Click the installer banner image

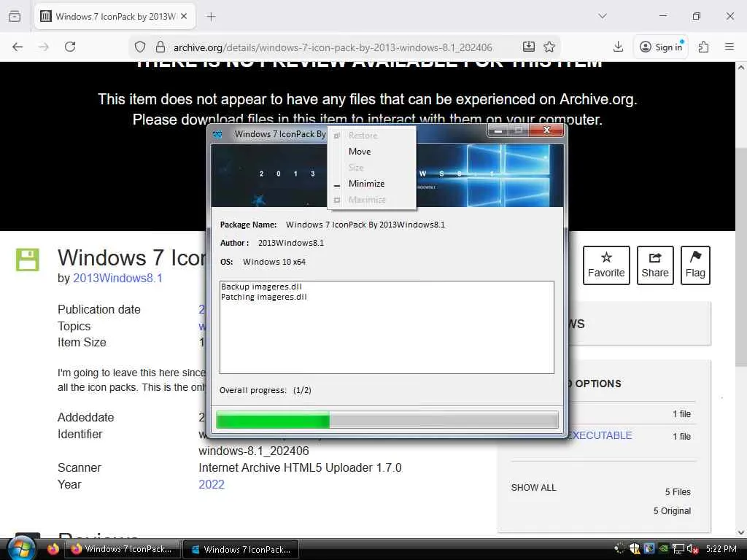[x=387, y=175]
